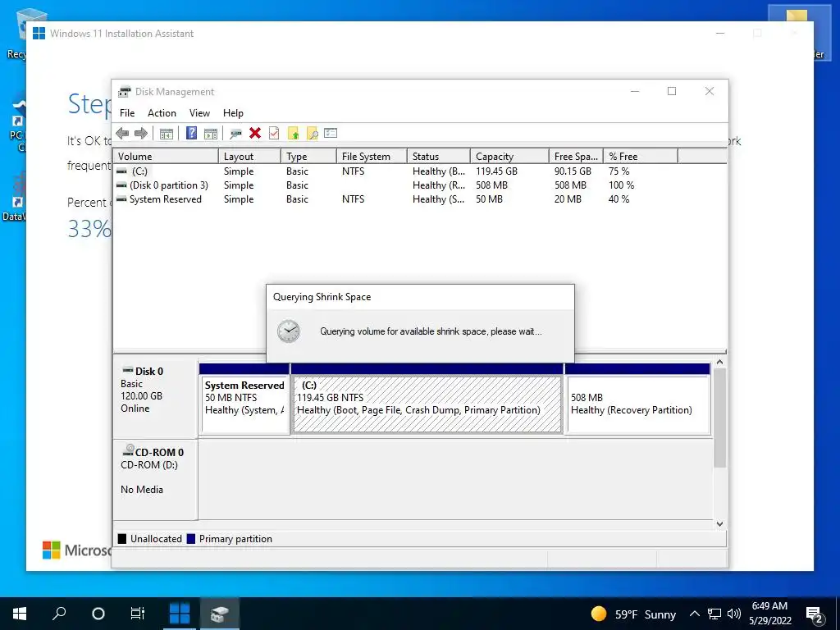Toggle Show/Hide Console Tree toolbar icon

coord(166,134)
